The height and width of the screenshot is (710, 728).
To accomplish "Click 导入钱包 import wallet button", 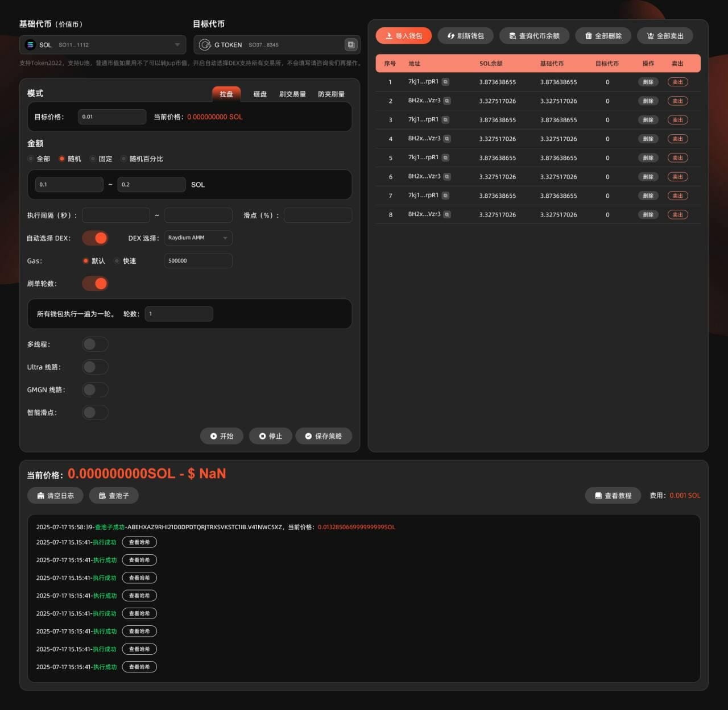I will click(404, 36).
